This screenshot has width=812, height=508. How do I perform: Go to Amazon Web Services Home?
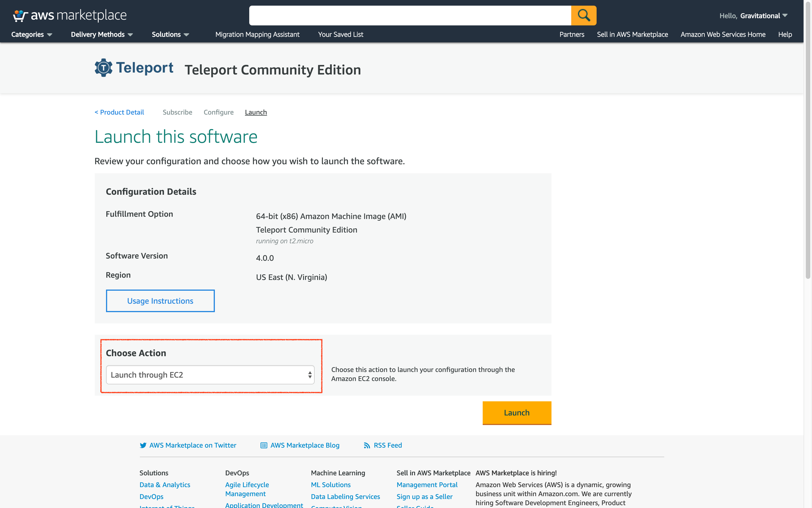(x=723, y=34)
